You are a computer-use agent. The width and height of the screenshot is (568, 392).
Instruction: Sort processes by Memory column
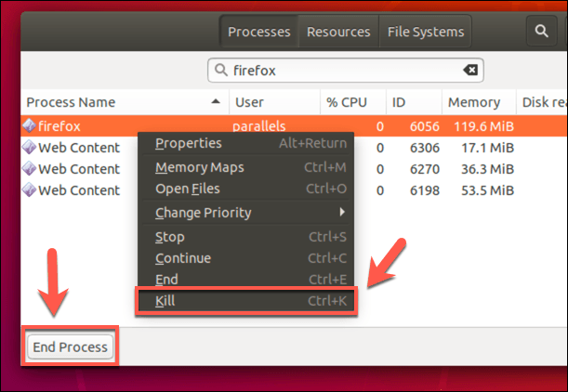click(x=473, y=102)
